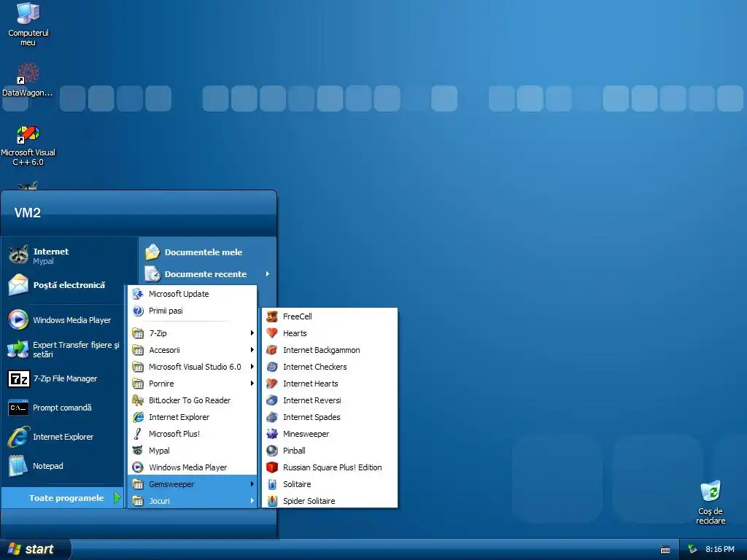The image size is (747, 560).
Task: Click Internet Hearts icon
Action: (x=272, y=384)
